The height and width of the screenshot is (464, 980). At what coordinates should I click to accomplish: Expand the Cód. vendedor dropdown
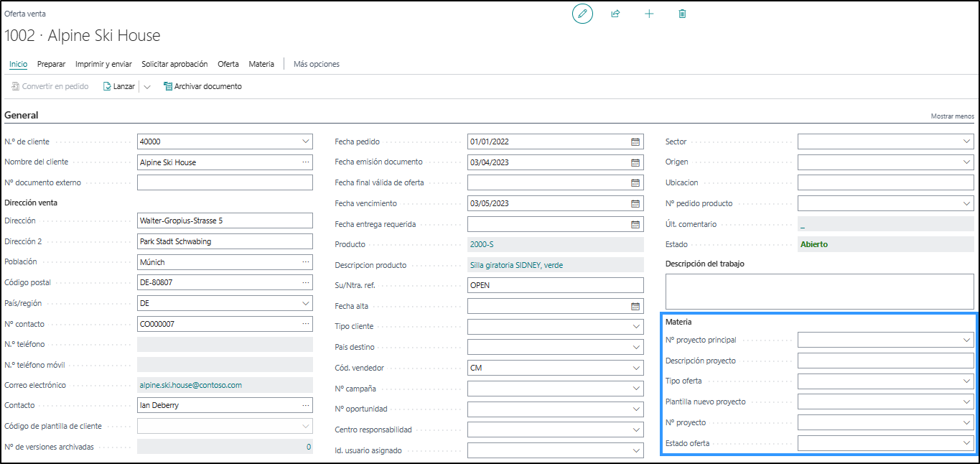(636, 368)
